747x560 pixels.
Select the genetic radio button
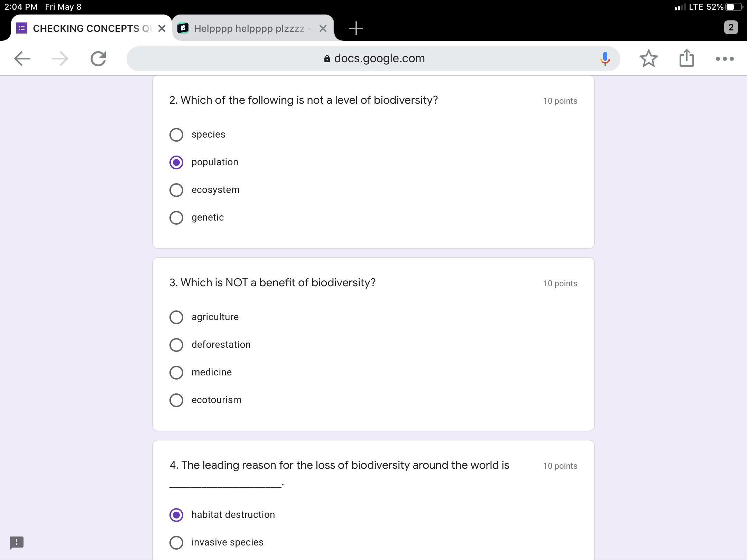click(176, 218)
